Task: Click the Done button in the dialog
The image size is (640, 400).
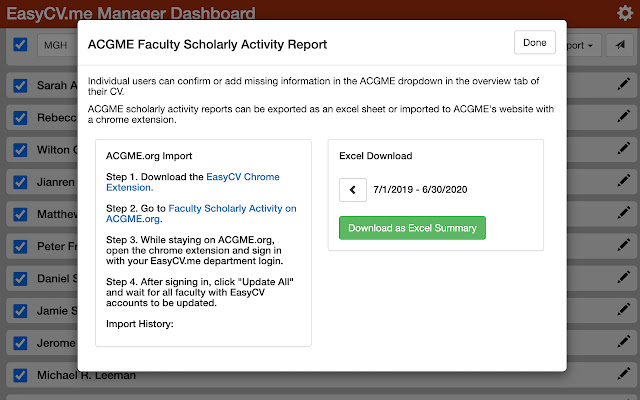Action: point(535,42)
